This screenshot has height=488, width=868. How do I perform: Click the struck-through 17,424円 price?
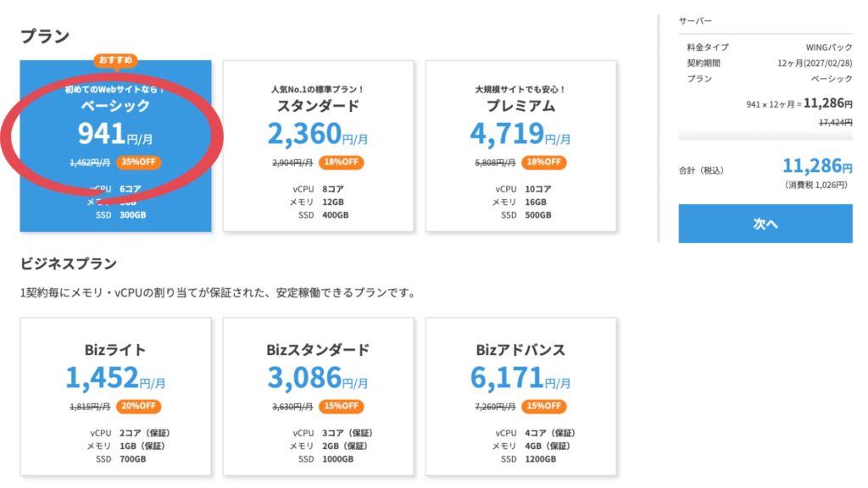(835, 123)
